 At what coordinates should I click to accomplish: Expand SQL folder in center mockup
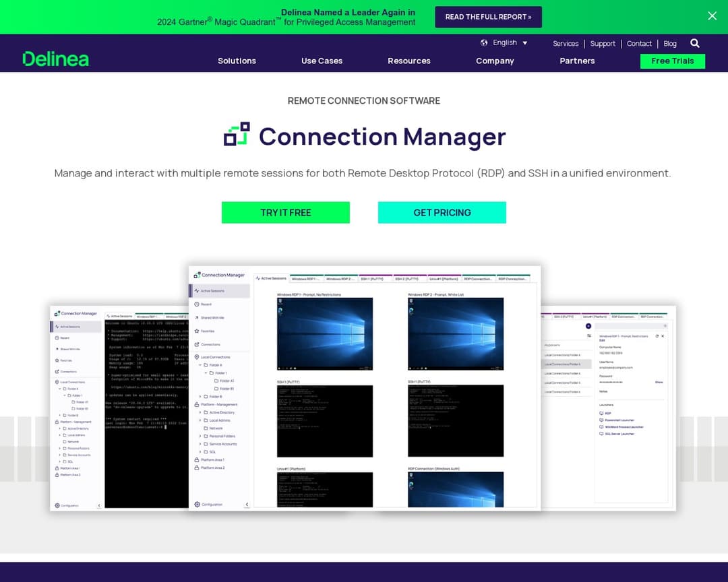click(x=201, y=452)
